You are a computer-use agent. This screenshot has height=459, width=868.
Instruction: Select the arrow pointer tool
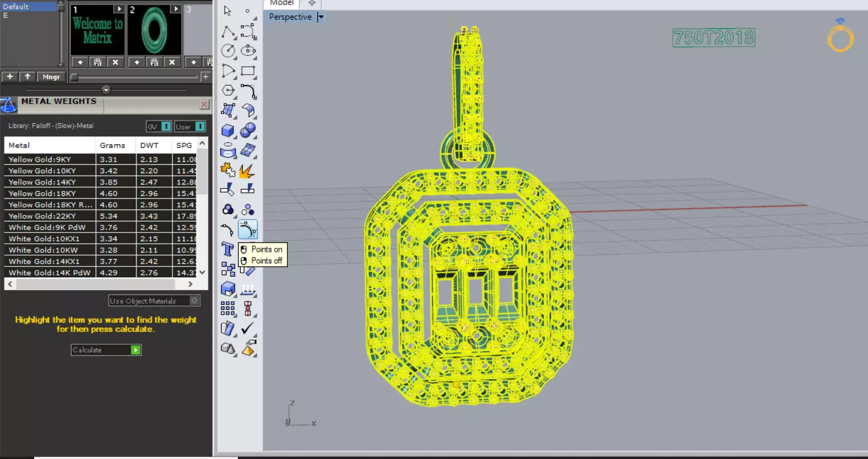tap(228, 11)
